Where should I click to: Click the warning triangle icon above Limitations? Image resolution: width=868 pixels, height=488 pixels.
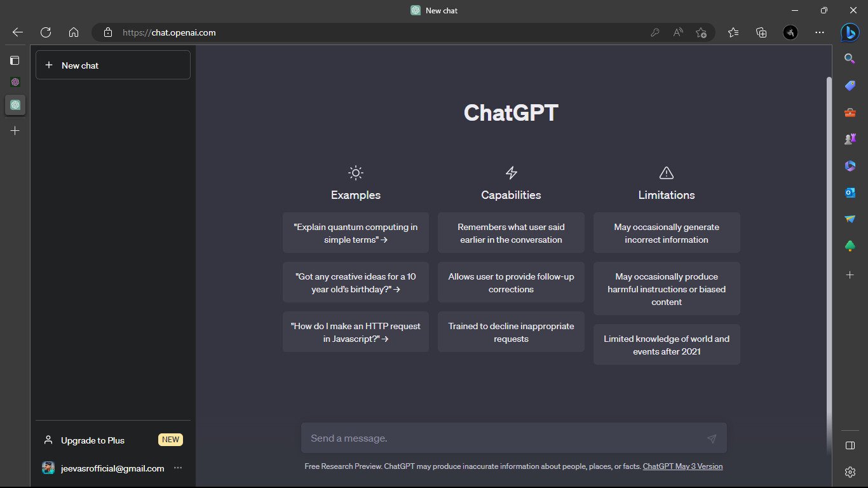coord(667,173)
